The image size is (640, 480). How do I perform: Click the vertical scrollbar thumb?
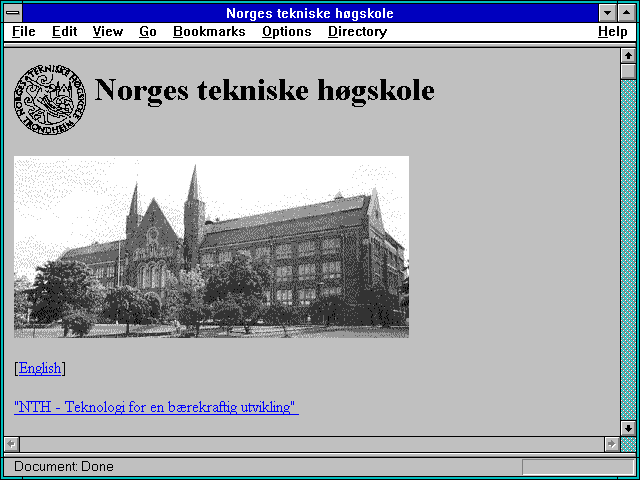pos(628,71)
